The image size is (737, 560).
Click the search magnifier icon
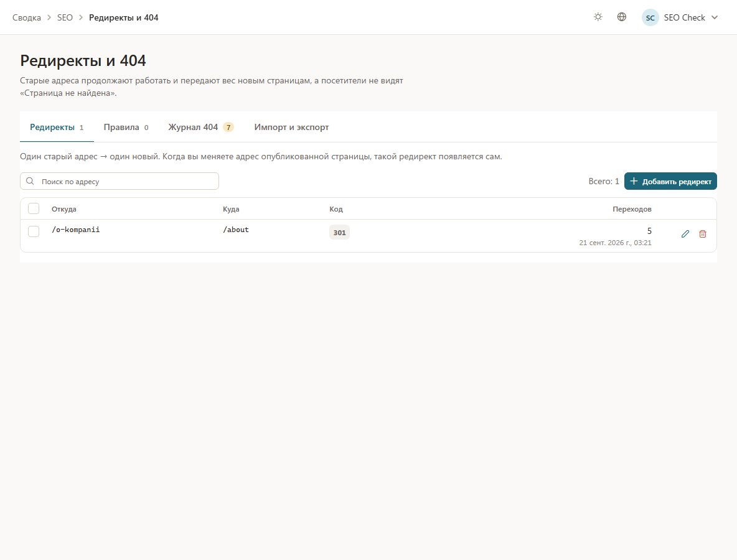point(30,181)
